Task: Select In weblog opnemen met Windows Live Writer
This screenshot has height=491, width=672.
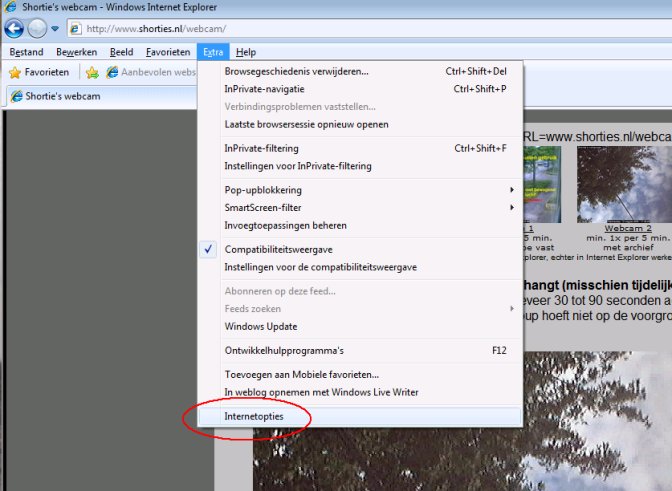Action: click(x=360, y=392)
